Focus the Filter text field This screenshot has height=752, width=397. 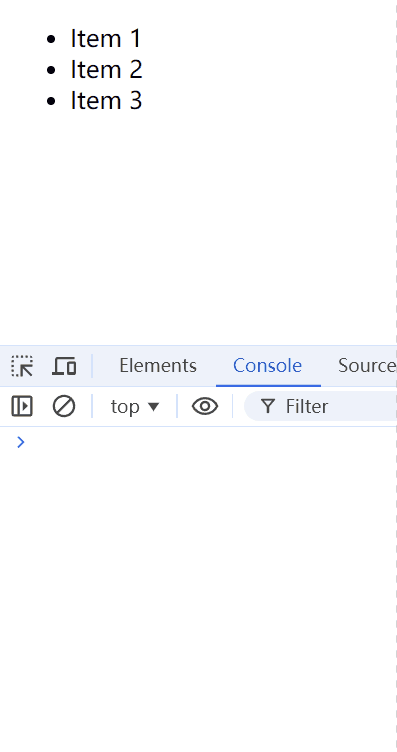(320, 406)
